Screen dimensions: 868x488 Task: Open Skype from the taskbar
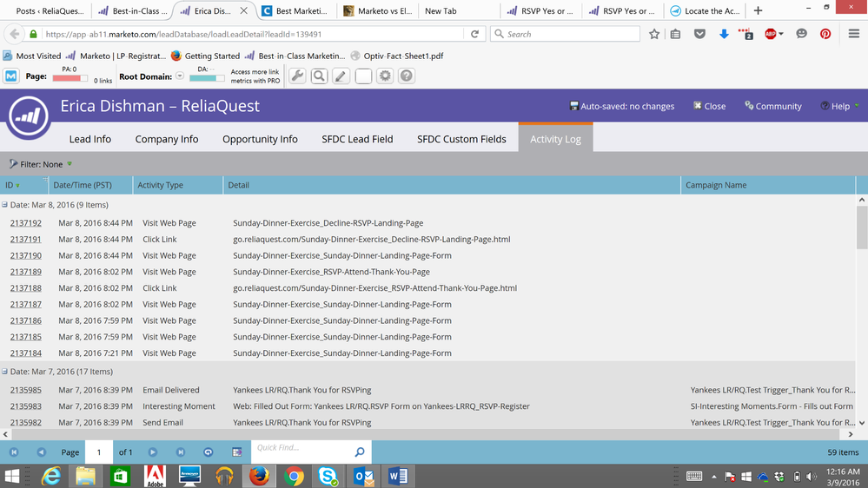(x=328, y=476)
